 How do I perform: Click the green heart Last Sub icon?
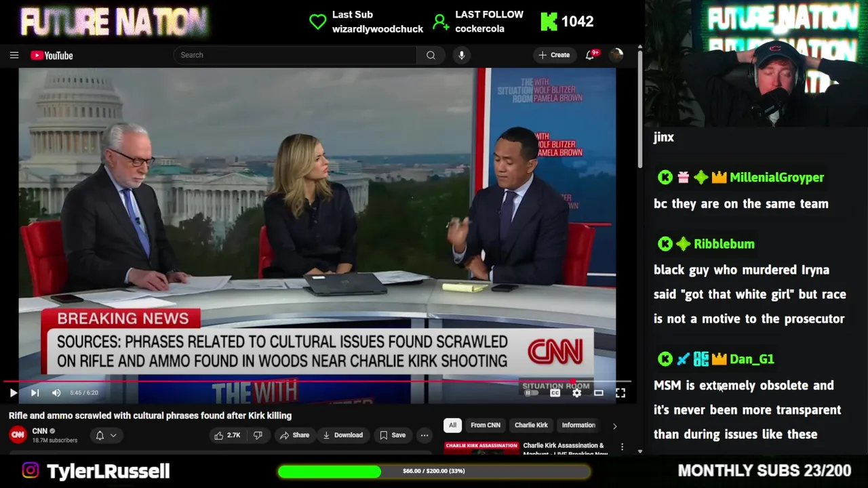coord(317,22)
